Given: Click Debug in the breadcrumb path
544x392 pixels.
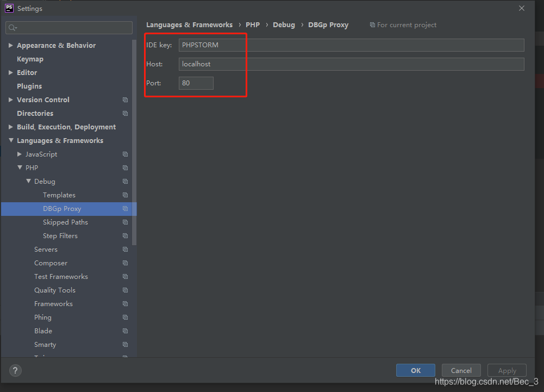Looking at the screenshot, I should pos(284,25).
